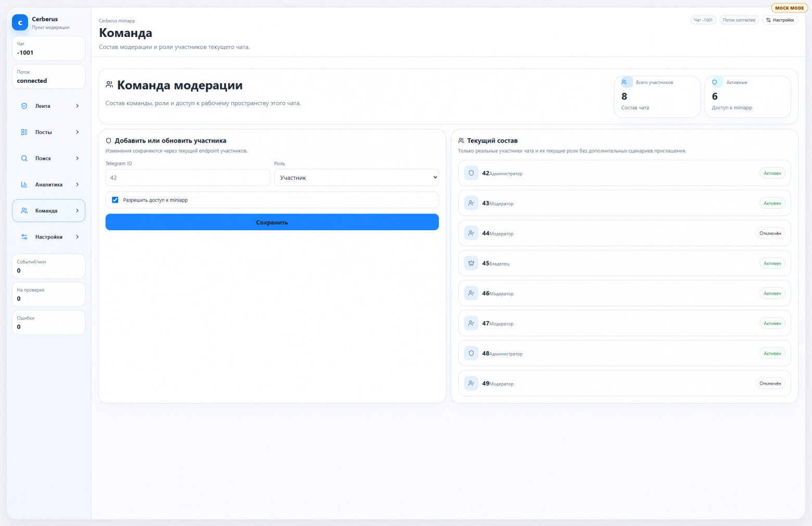Click the Ошибки counter card
812x526 pixels.
[x=48, y=322]
